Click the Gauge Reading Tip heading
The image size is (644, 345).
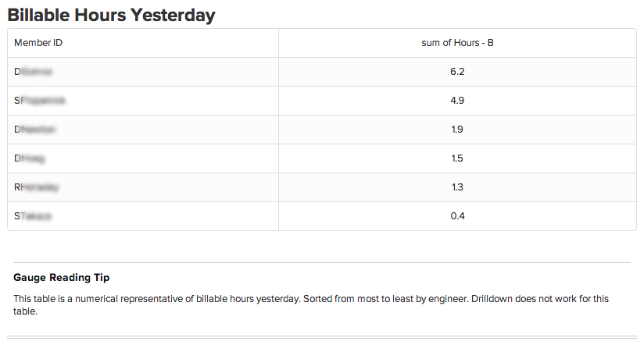pyautogui.click(x=62, y=278)
